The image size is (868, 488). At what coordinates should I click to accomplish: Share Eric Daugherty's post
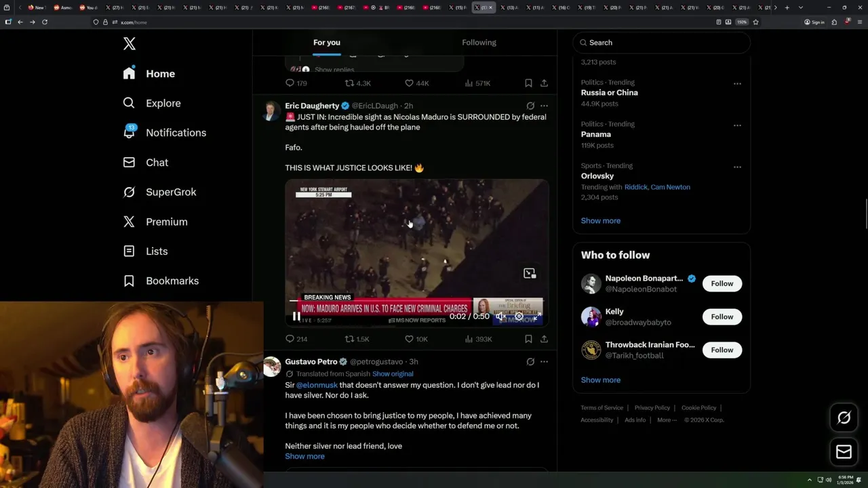(x=544, y=339)
